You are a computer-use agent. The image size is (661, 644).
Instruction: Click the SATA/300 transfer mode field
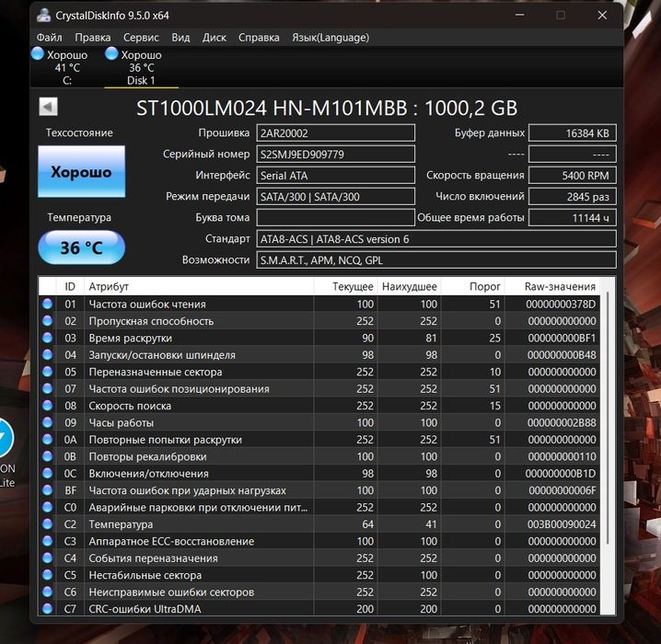(335, 196)
